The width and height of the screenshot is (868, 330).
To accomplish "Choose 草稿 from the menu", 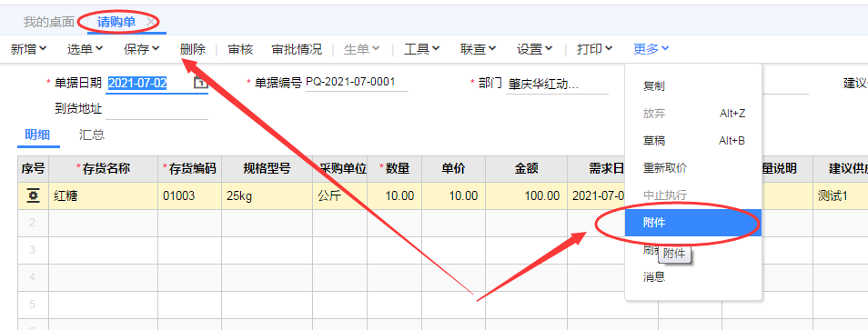I will tap(693, 140).
